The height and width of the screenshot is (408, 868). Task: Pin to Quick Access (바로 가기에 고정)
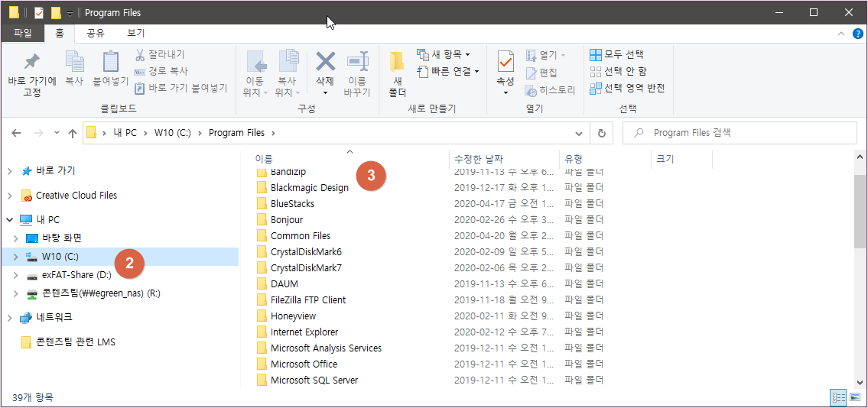coord(32,75)
